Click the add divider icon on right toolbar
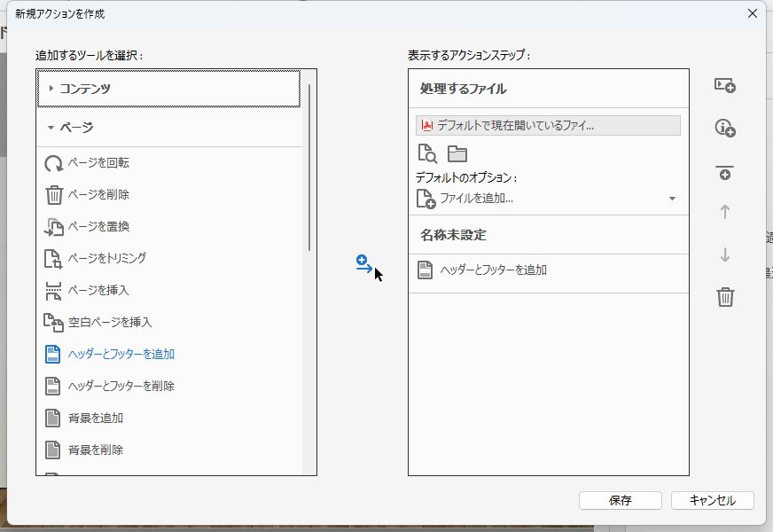 click(x=726, y=174)
